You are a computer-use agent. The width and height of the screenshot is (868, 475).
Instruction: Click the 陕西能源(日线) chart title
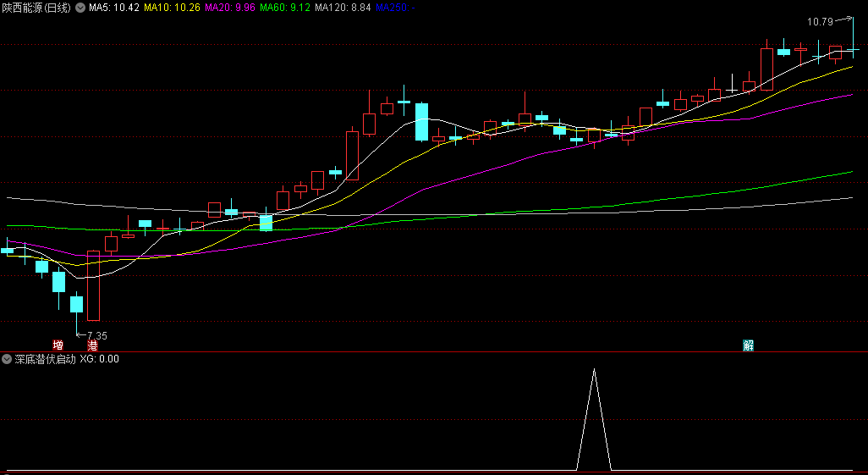(x=36, y=8)
